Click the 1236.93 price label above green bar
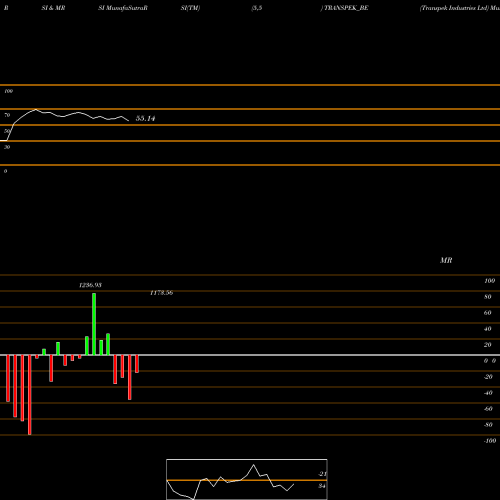 pos(90,285)
